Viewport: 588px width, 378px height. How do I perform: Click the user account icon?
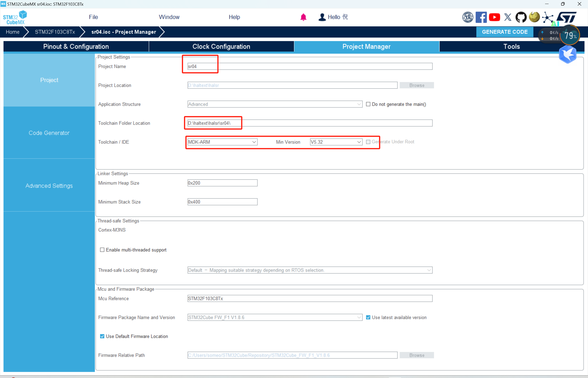pyautogui.click(x=322, y=17)
